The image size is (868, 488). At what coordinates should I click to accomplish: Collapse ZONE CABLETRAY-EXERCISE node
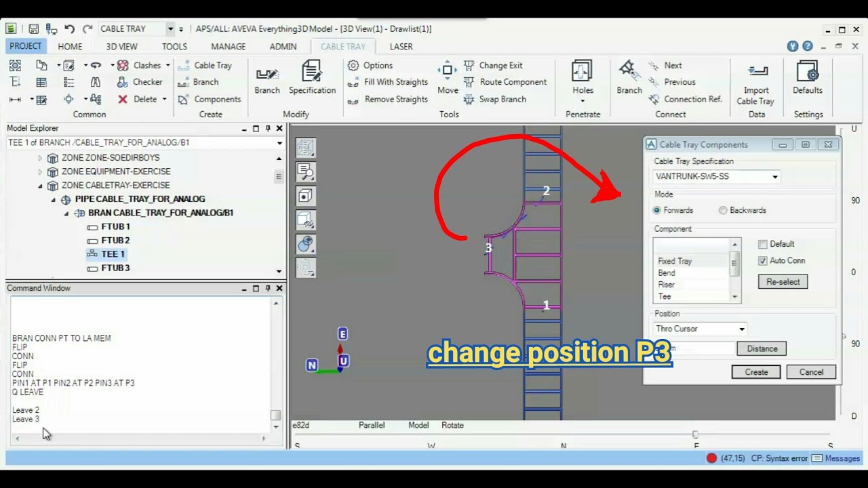click(40, 186)
